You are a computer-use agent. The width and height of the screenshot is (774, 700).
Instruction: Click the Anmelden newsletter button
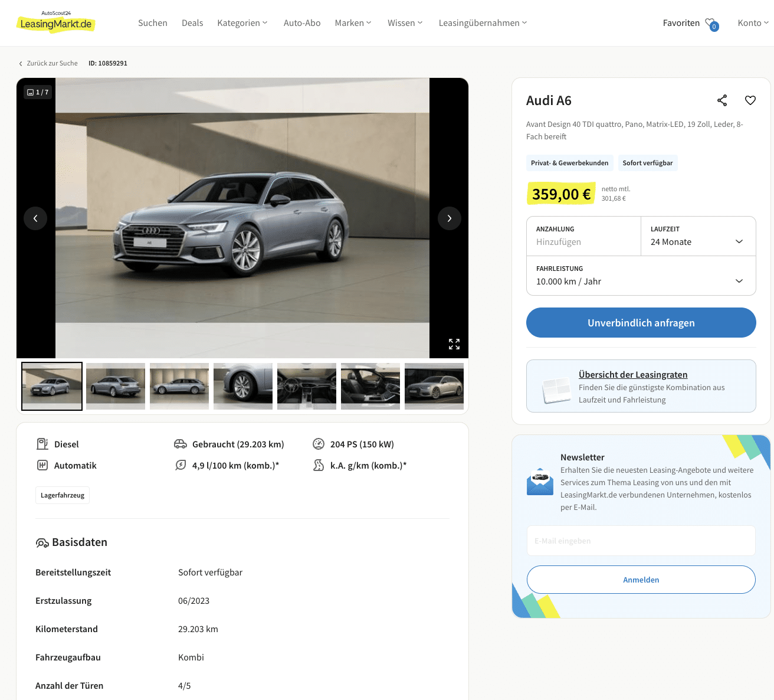tap(641, 580)
